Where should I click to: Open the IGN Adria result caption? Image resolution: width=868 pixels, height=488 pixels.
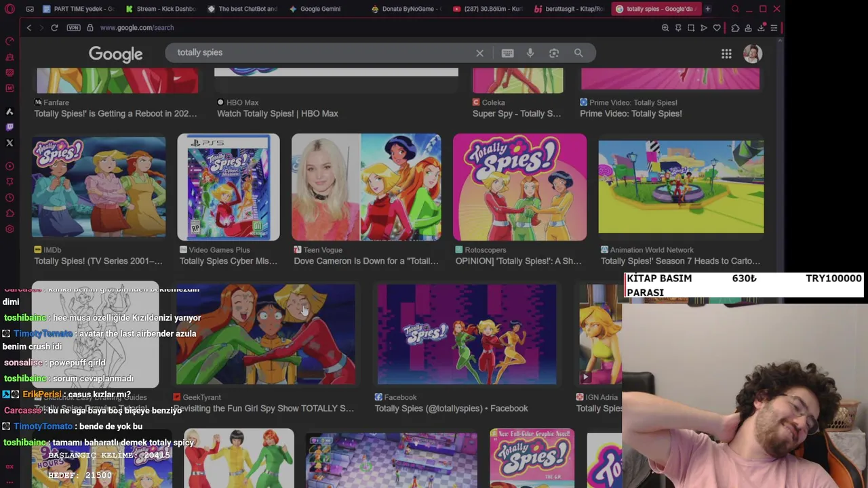pyautogui.click(x=599, y=408)
